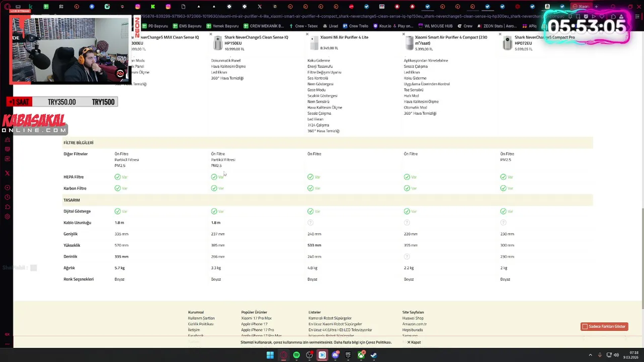
Task: Click Dijital Gösterge check icon for Xiaomi Compact
Action: 407,211
